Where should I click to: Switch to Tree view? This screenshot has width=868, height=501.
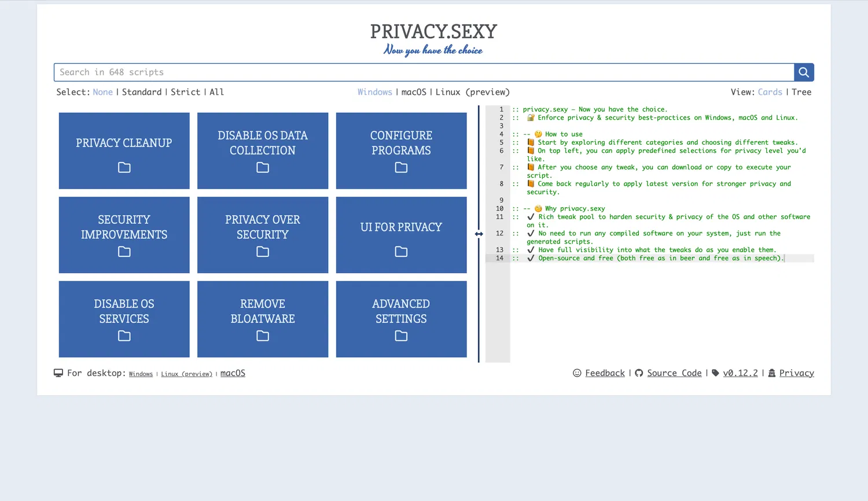[x=801, y=92]
